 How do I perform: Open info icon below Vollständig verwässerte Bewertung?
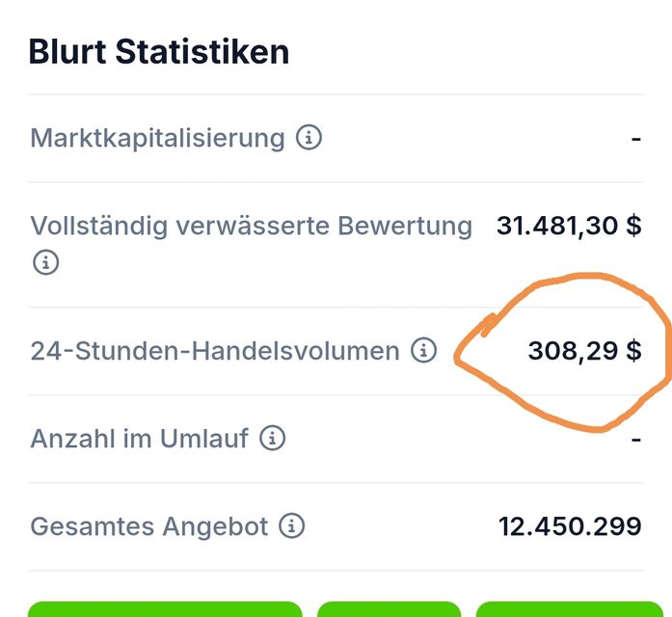(45, 261)
